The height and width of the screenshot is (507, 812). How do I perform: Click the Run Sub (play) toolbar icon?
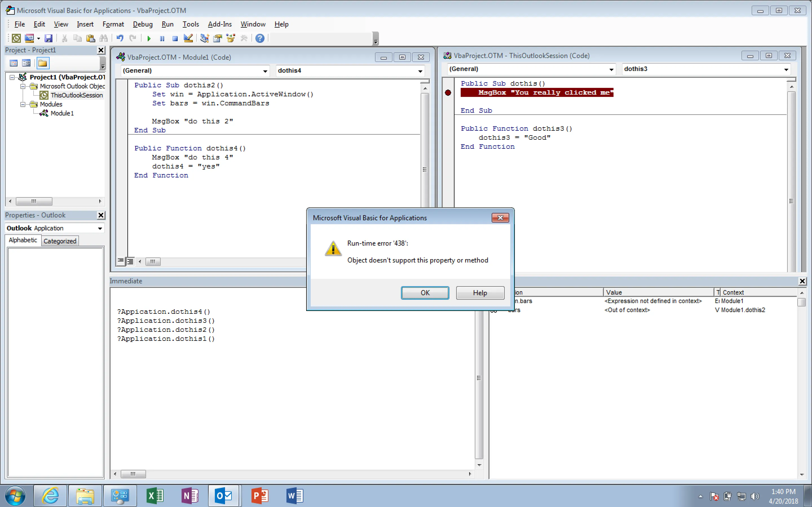point(149,39)
